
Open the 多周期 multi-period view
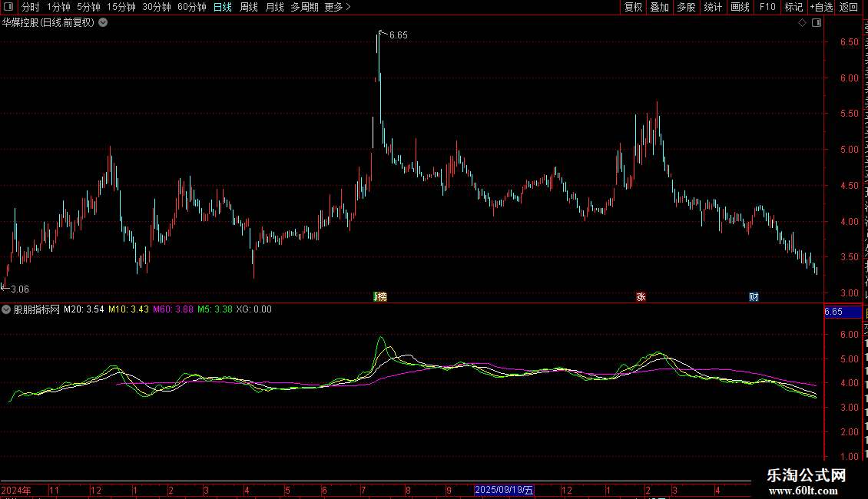[304, 7]
